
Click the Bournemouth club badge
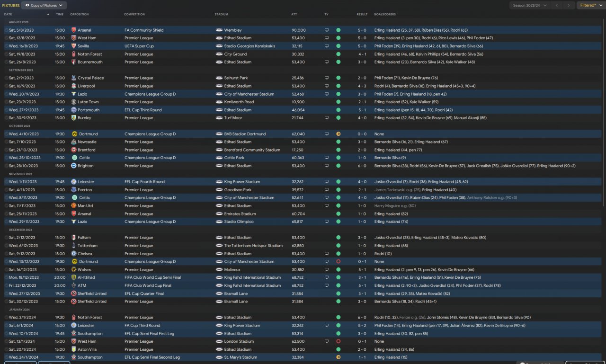coord(73,62)
